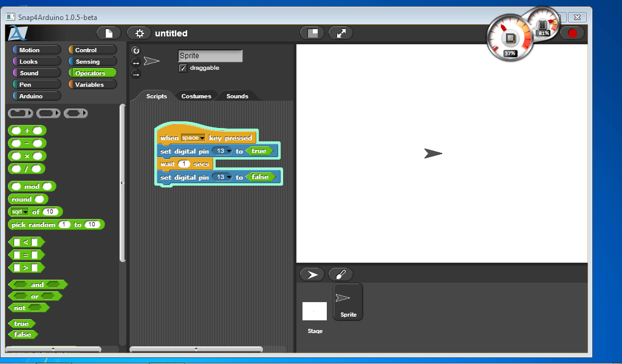This screenshot has width=622, height=364.
Task: Open the Variables blocks category
Action: tap(92, 84)
